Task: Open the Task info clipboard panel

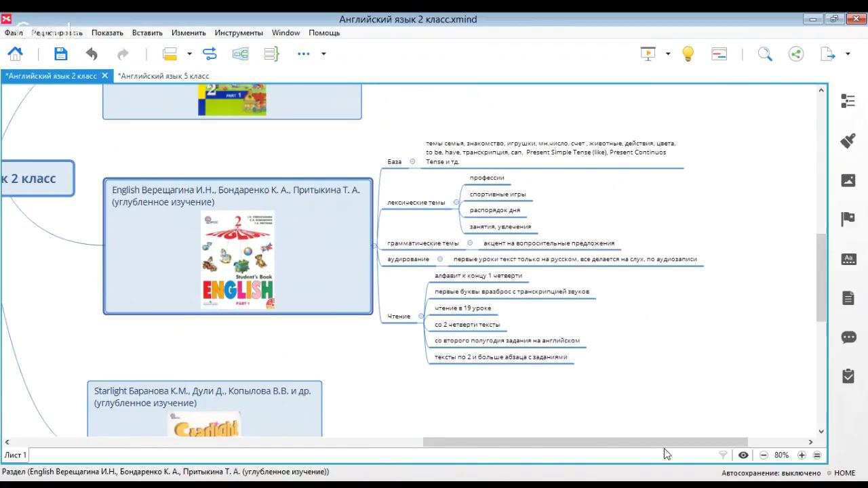Action: [848, 376]
